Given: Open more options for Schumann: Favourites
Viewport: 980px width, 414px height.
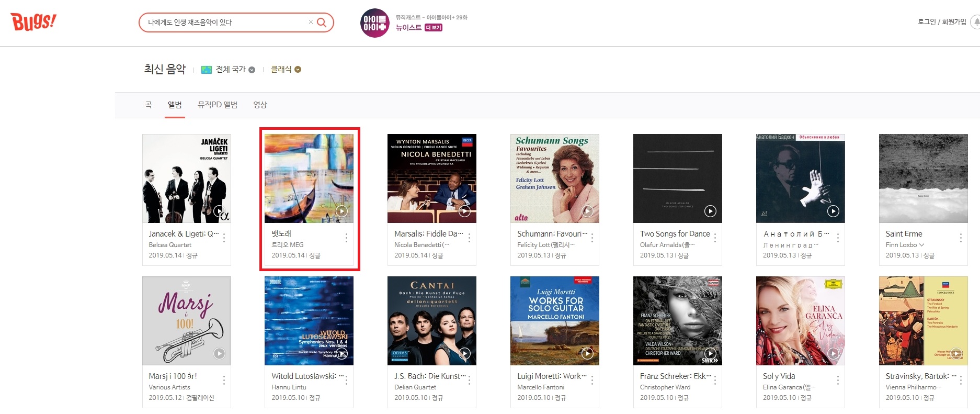Looking at the screenshot, I should click(592, 238).
